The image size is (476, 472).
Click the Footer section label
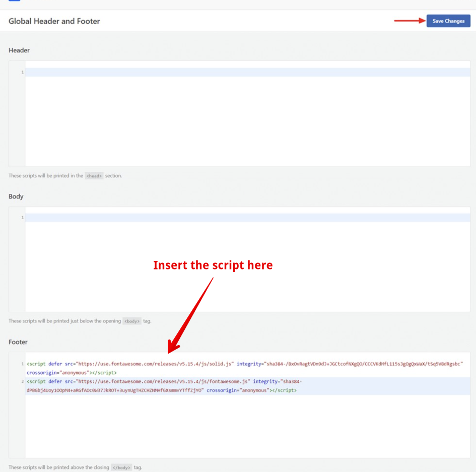point(18,342)
